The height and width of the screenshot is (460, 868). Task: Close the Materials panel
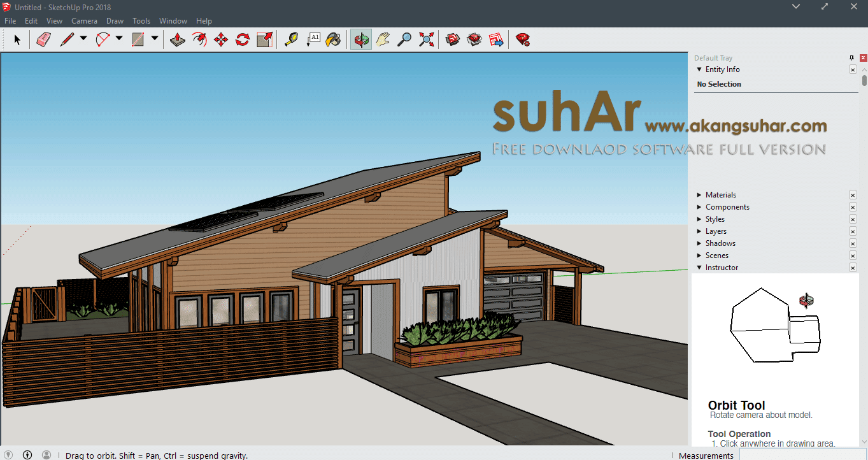[853, 195]
